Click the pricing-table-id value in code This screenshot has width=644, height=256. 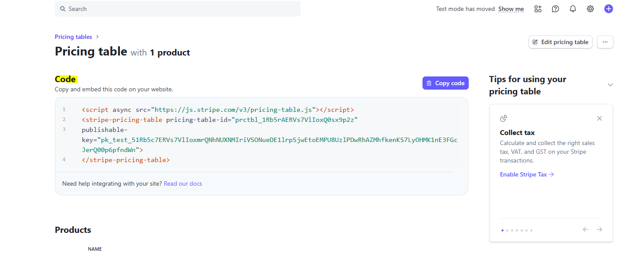point(295,120)
